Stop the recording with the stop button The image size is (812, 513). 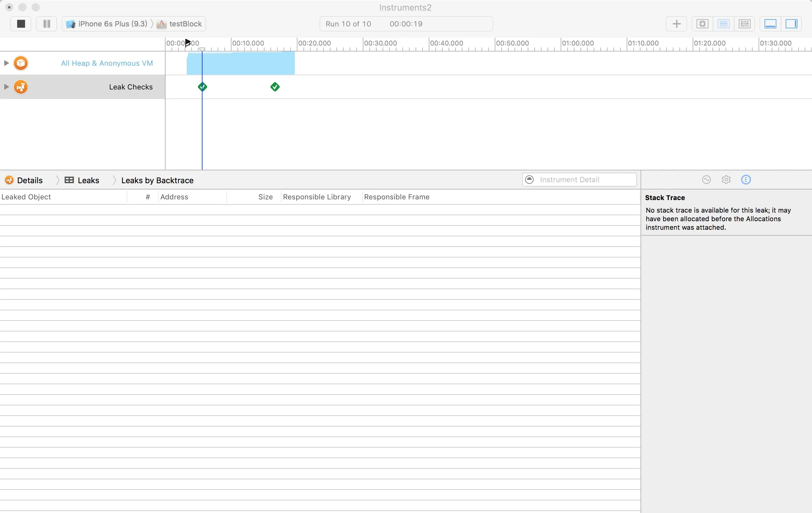point(21,24)
